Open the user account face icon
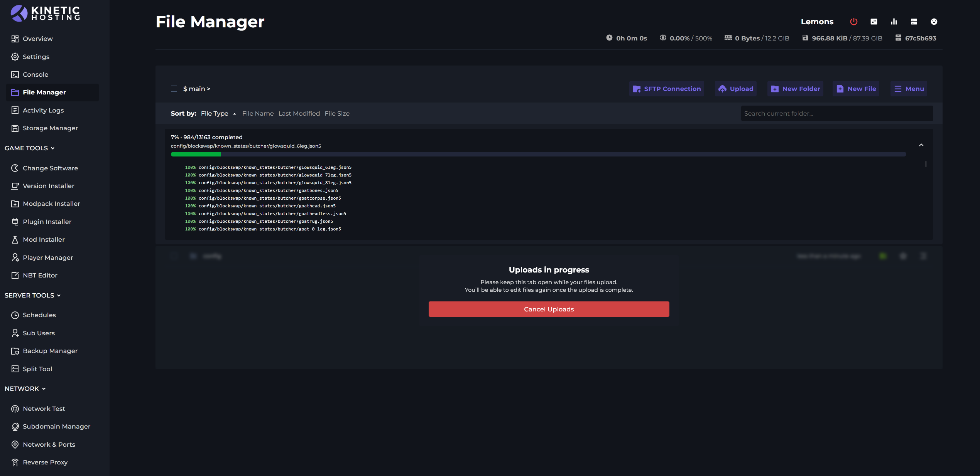The image size is (980, 476). [934, 22]
